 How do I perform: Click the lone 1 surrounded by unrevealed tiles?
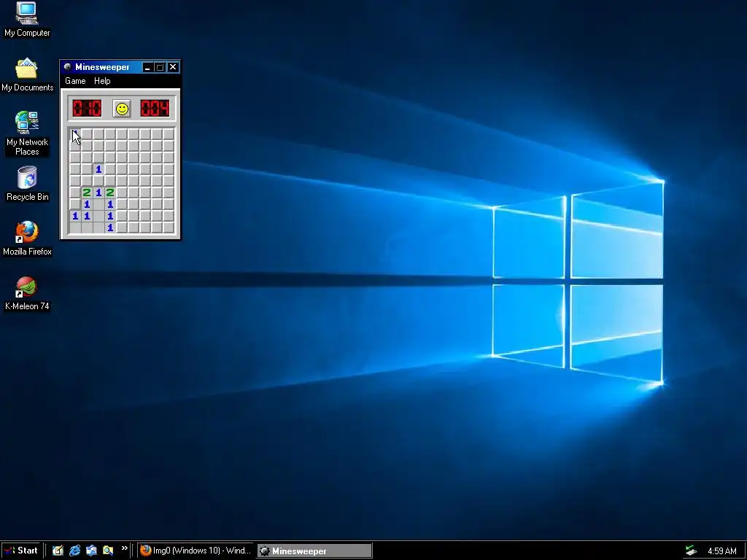click(x=98, y=169)
